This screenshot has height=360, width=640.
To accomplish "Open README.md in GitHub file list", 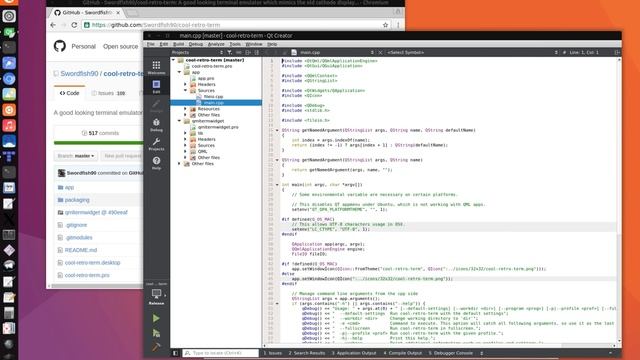I will (81, 250).
